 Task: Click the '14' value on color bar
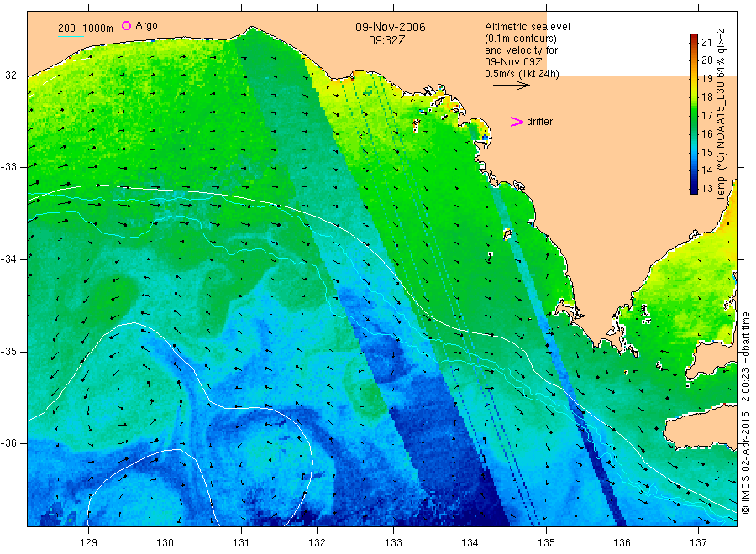[x=706, y=170]
